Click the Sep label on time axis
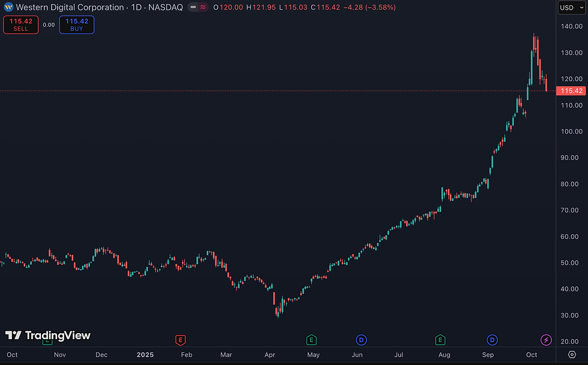Viewport: 588px width, 365px height. pos(488,355)
